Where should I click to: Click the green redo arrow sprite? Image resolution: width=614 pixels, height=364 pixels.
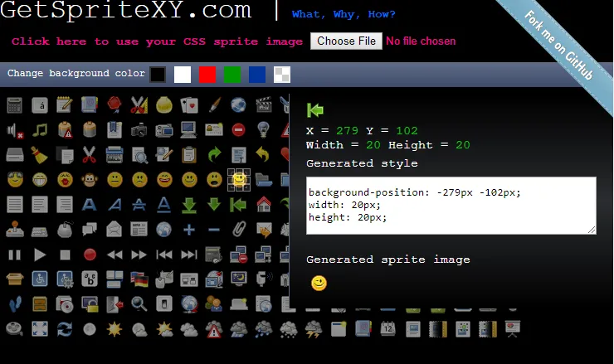(214, 154)
